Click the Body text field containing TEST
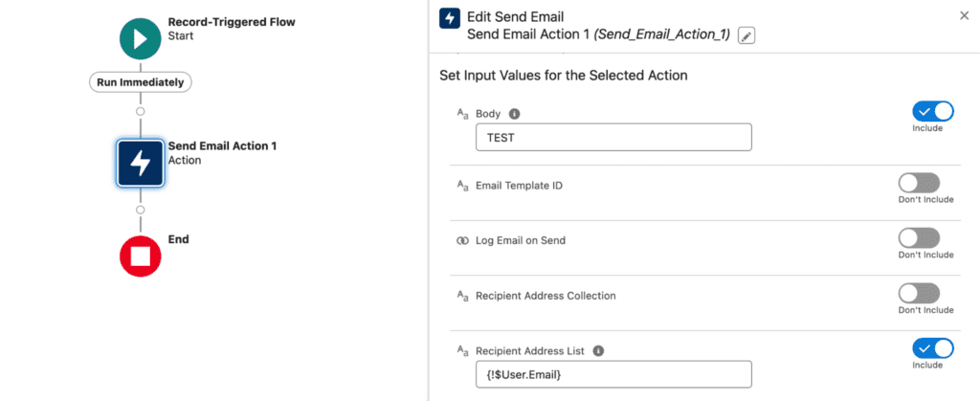980x401 pixels. point(612,137)
